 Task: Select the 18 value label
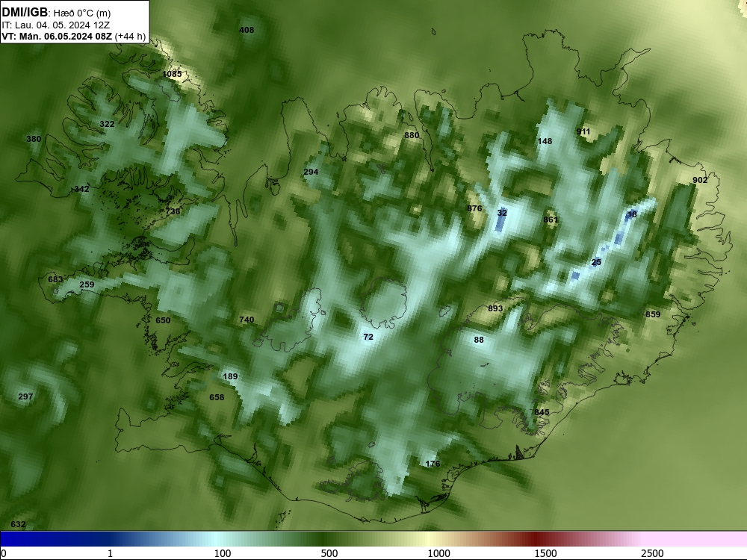pos(632,214)
